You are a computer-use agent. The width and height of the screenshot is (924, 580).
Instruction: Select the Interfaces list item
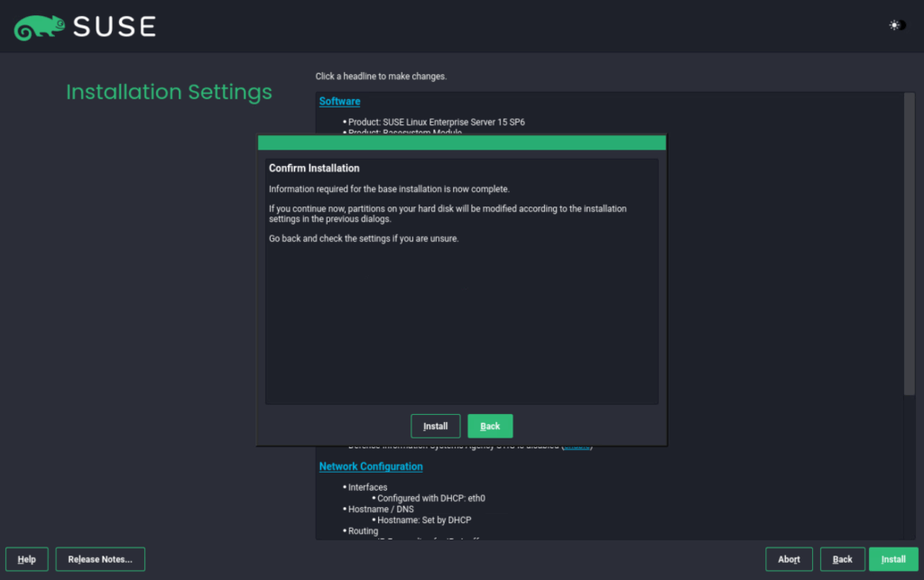click(x=367, y=487)
